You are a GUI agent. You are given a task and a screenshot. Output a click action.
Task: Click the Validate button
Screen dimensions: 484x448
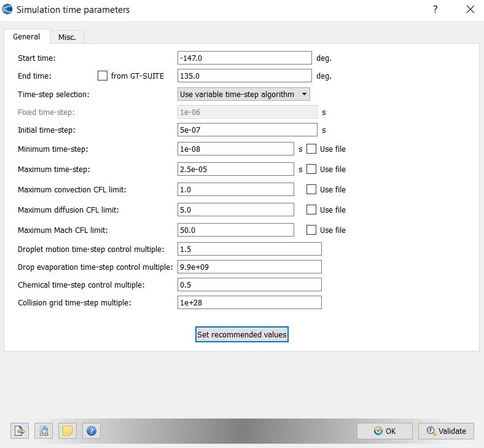coord(446,431)
